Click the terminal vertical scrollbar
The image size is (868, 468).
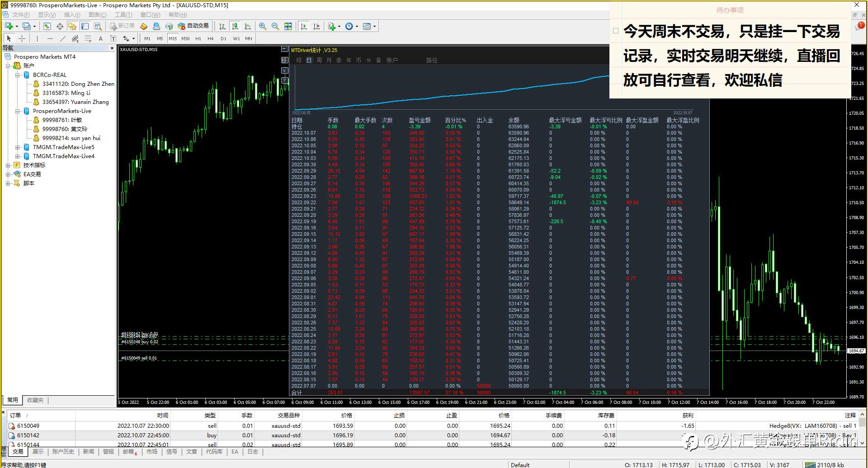[x=862, y=429]
